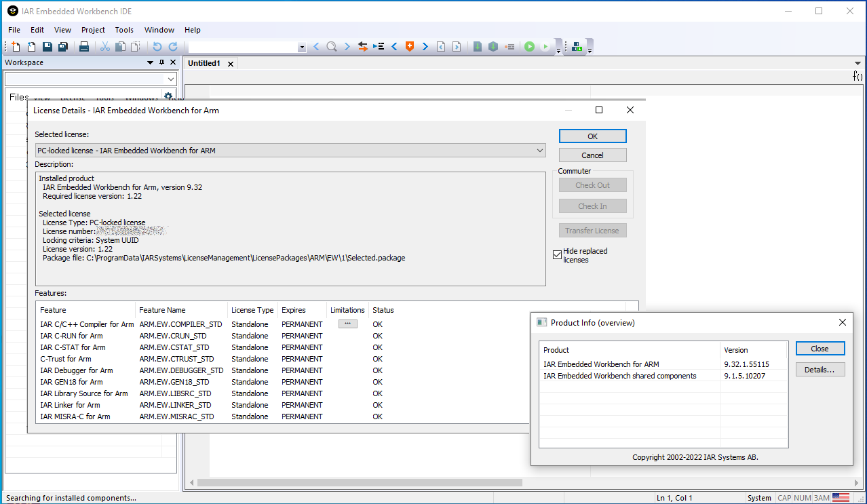This screenshot has height=504, width=867.
Task: Open the Selected license dropdown
Action: coord(540,150)
